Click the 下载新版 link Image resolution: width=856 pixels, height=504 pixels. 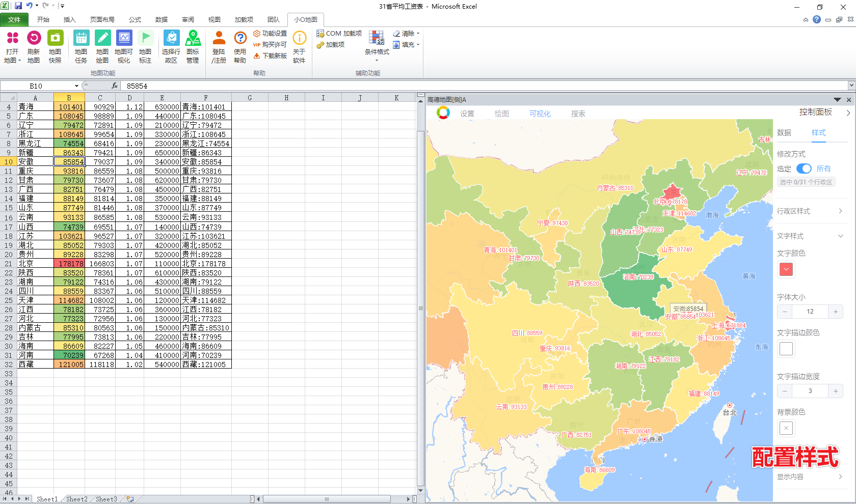pyautogui.click(x=270, y=56)
